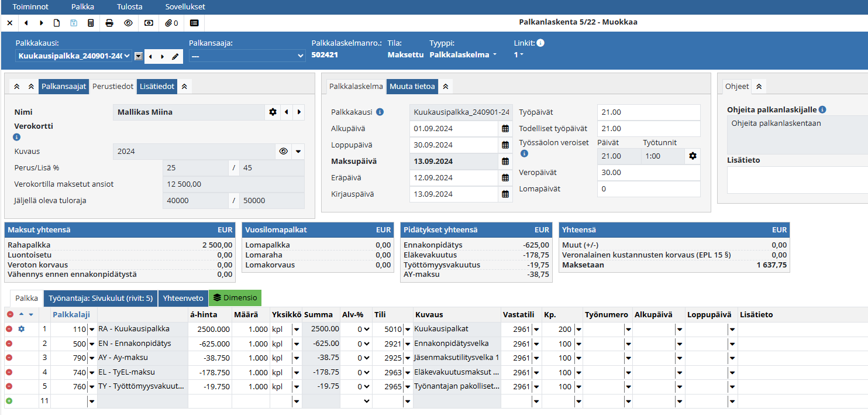This screenshot has height=415, width=868.
Task: Click the Lomapäivät input field
Action: pyautogui.click(x=648, y=189)
